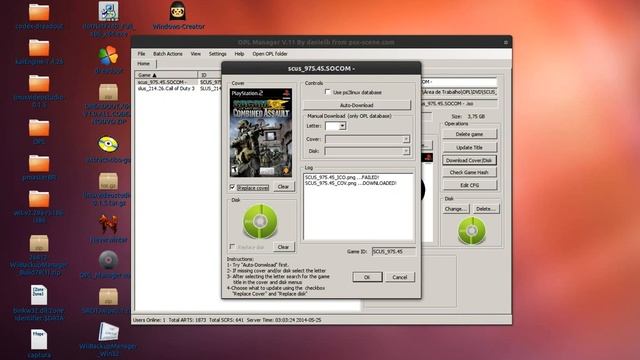The height and width of the screenshot is (360, 640).
Task: Click the colorful four-petal Windows logo desktop icon
Action: pyautogui.click(x=108, y=56)
